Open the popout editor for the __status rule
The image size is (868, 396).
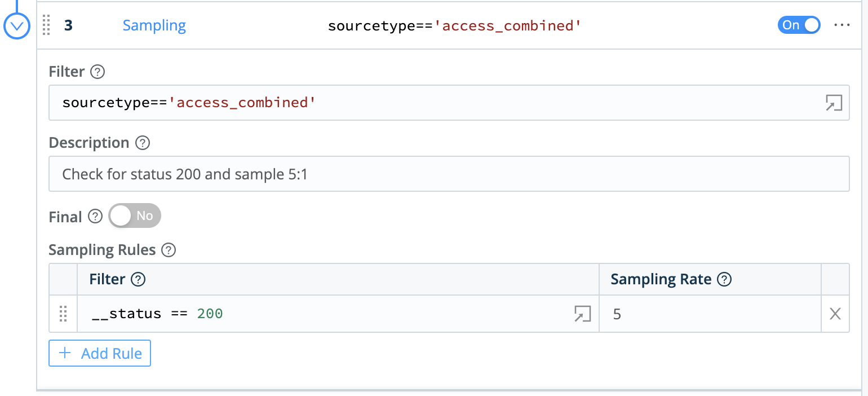coord(584,313)
